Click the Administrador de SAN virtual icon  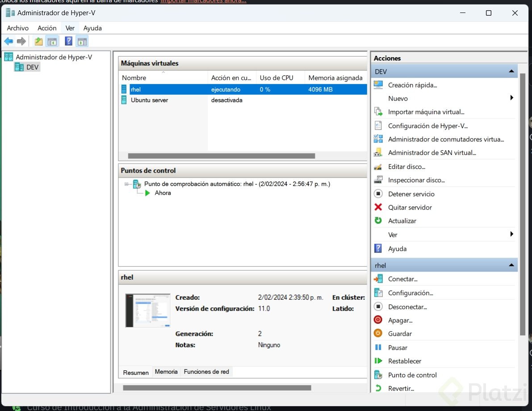click(x=378, y=152)
